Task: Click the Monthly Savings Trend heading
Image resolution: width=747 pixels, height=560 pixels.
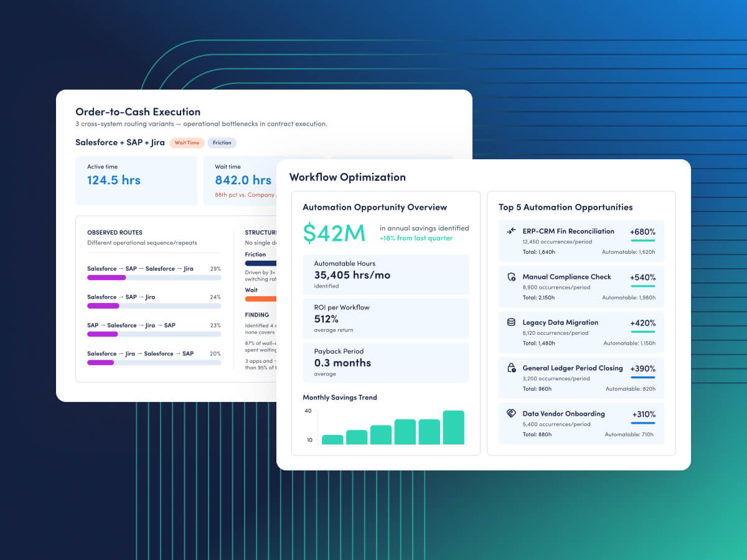Action: point(340,398)
